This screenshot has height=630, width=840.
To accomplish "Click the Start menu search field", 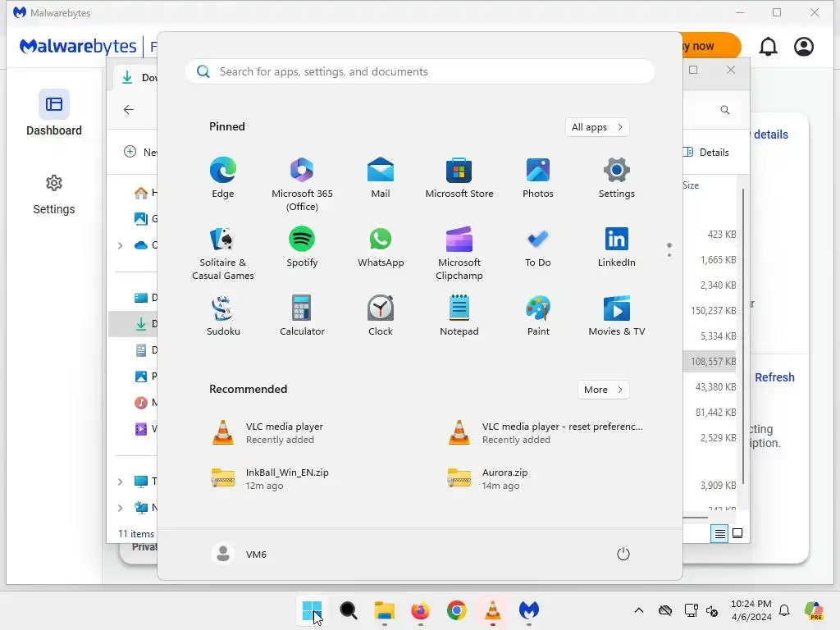I will tap(419, 72).
